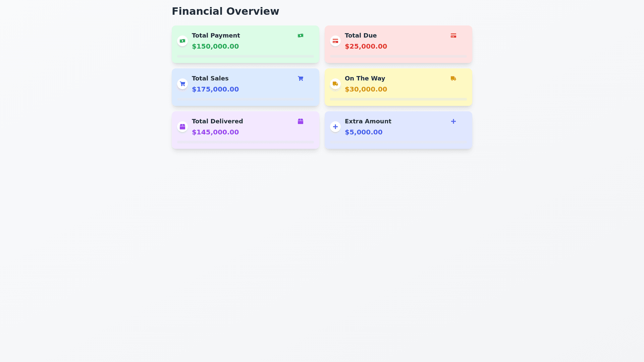Screen dimensions: 644x362
Task: Click the small uncircled green cash icon
Action: [x=301, y=36]
